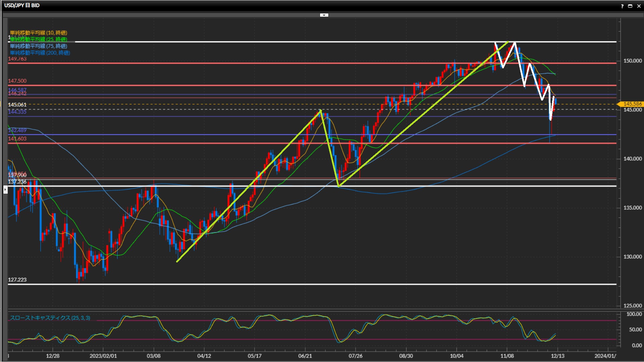Close the USD/JPY chart window
Screen dimensions: 644x362
click(x=639, y=6)
